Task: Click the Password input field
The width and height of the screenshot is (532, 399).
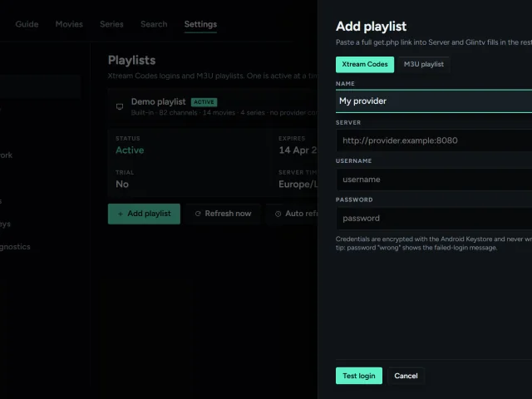Action: coord(434,218)
